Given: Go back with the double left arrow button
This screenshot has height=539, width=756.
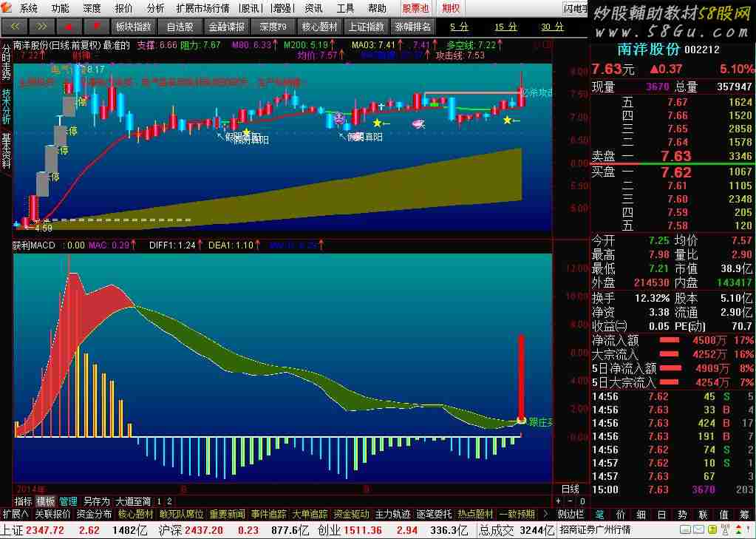Looking at the screenshot, I should pos(14,27).
